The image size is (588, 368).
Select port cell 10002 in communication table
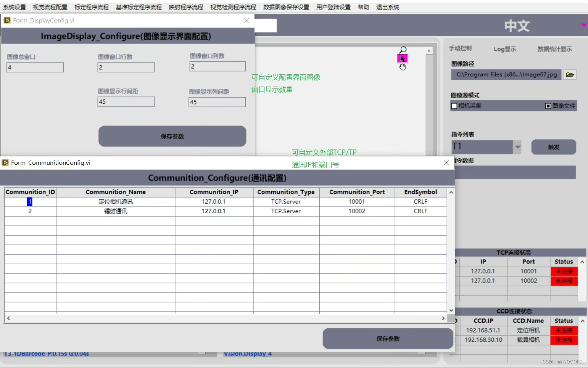pos(357,211)
